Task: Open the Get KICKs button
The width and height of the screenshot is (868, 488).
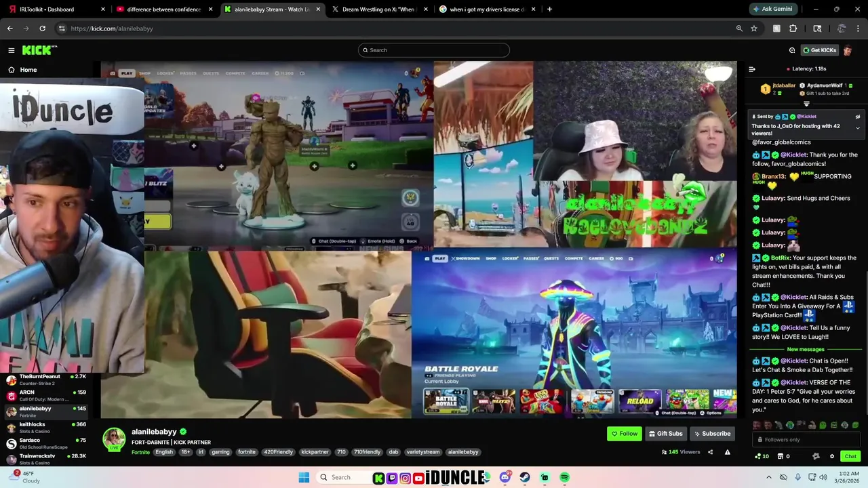Action: coord(819,50)
